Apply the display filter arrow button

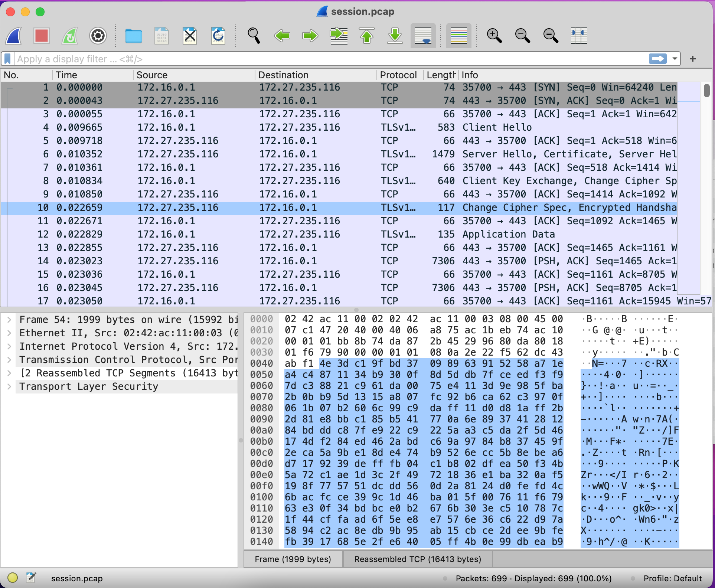click(657, 59)
